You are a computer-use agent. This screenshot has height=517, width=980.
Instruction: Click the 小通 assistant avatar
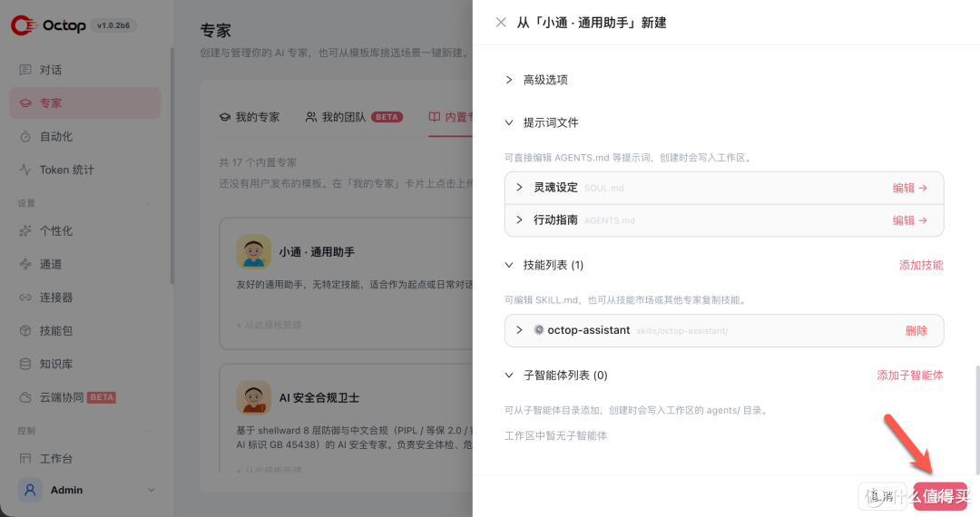(x=253, y=251)
